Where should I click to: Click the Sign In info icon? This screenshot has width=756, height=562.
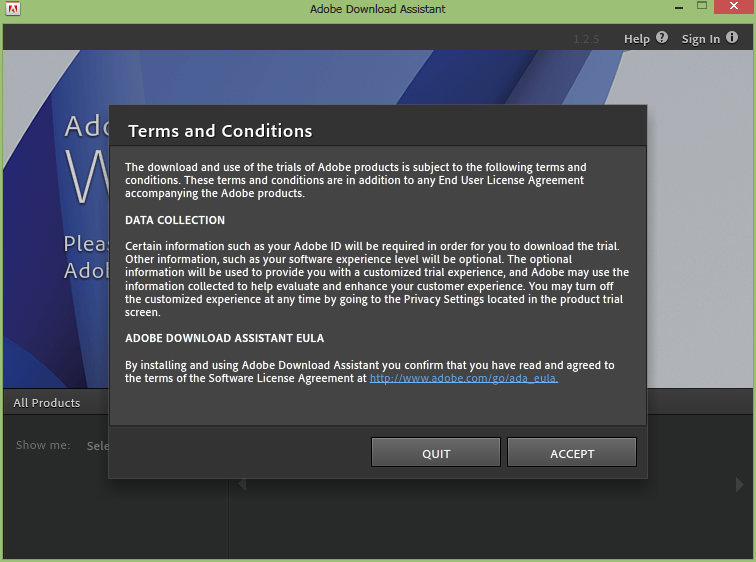click(732, 38)
